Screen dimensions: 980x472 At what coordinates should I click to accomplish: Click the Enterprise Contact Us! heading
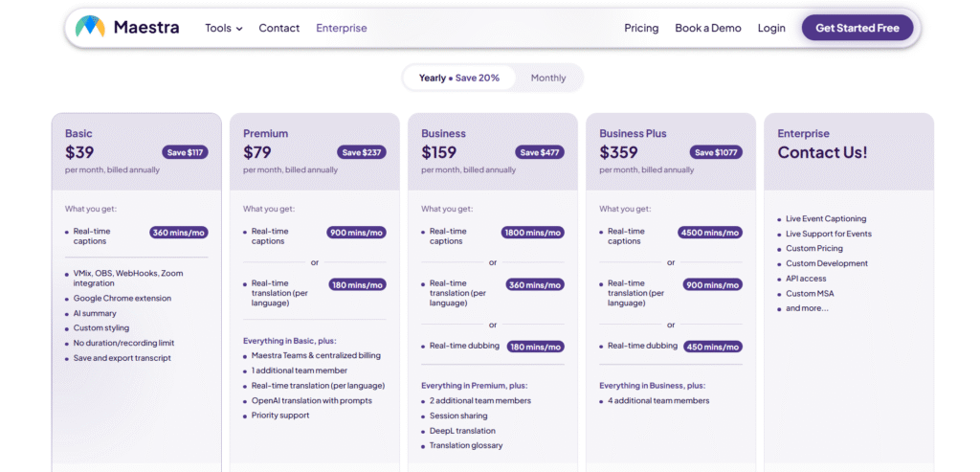tap(822, 152)
